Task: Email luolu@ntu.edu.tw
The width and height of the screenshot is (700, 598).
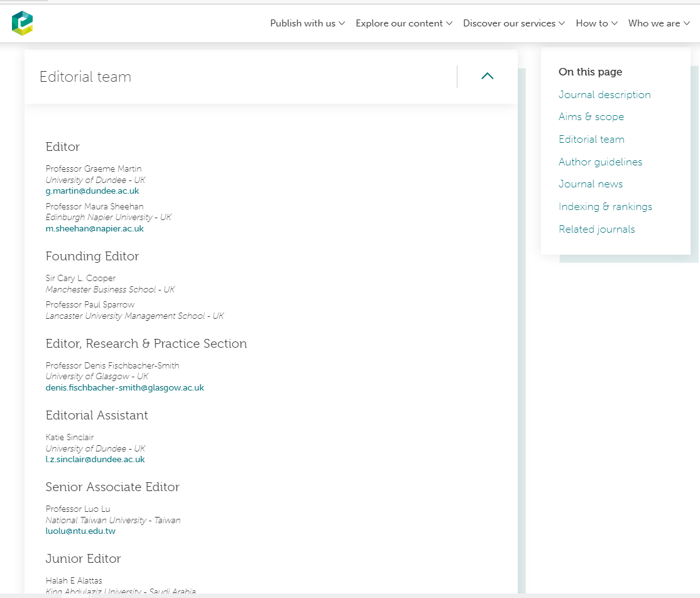Action: pos(80,531)
